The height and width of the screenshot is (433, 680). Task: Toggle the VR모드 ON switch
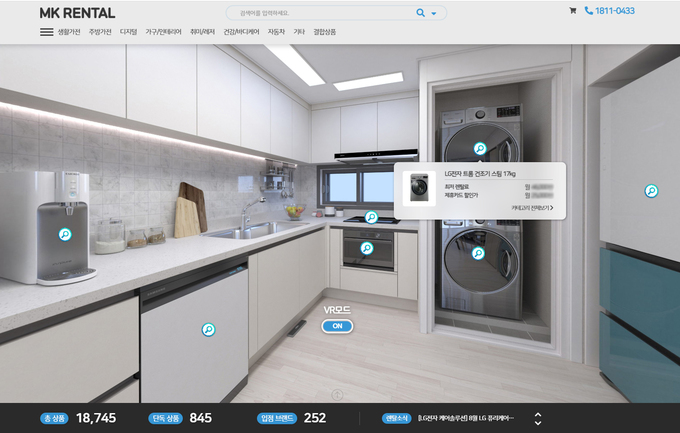click(x=337, y=326)
